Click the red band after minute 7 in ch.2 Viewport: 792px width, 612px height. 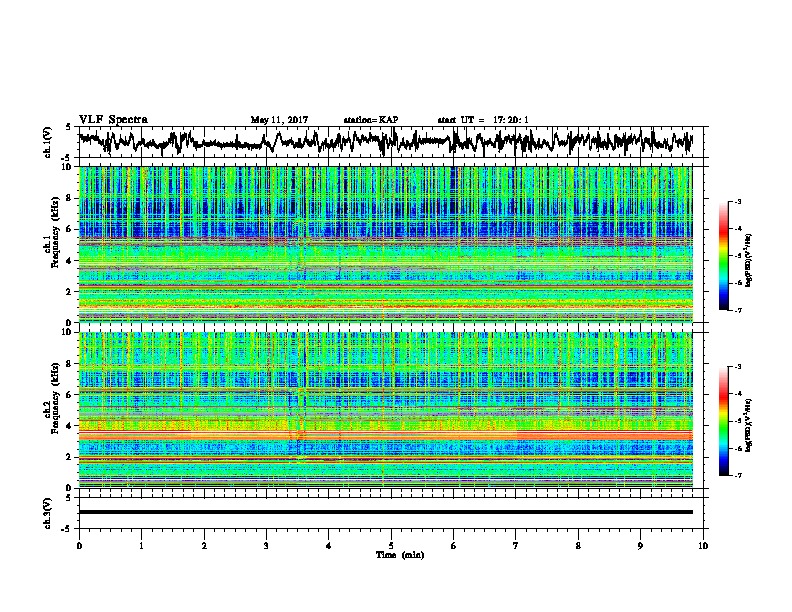(x=605, y=435)
